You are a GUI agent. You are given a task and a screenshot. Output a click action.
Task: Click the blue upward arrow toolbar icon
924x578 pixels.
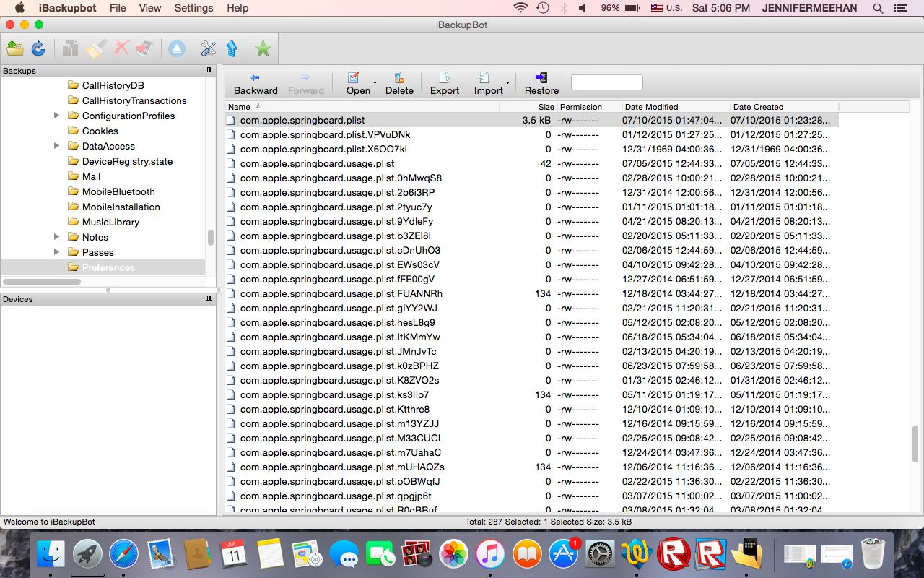(232, 48)
